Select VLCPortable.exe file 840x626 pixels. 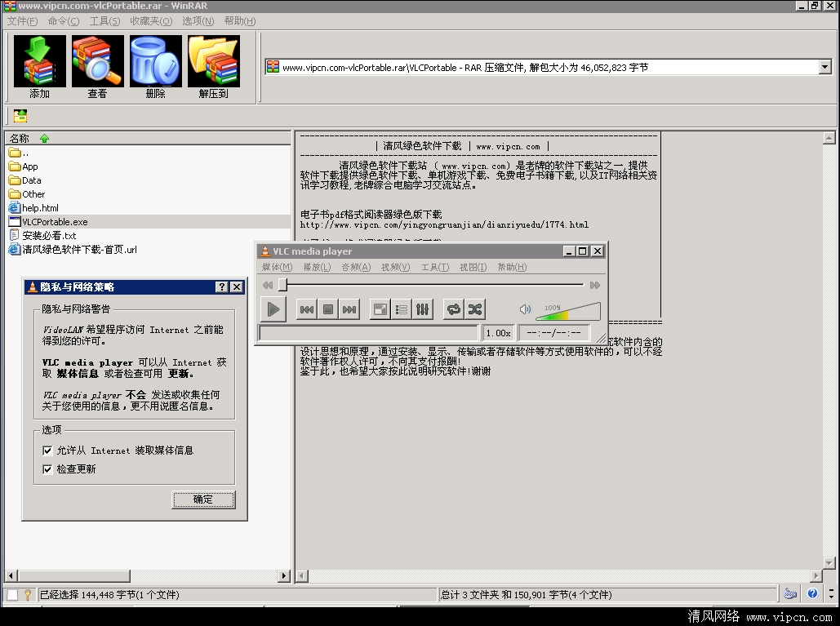48,222
